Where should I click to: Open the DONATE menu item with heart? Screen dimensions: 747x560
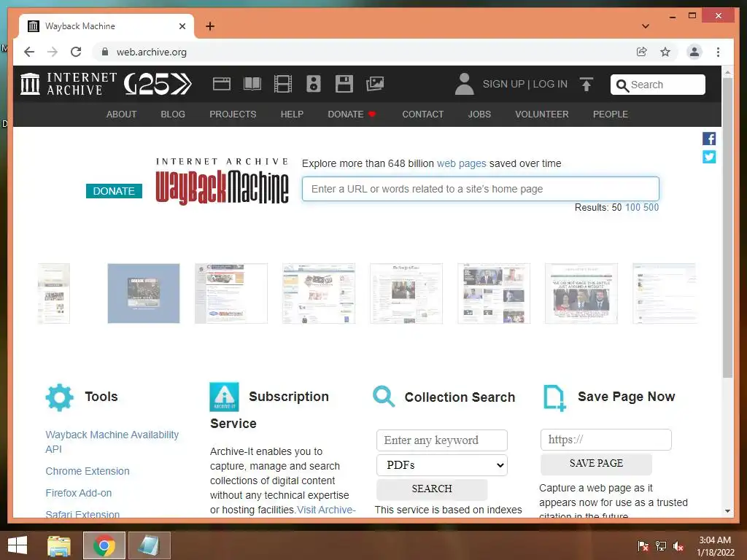coord(352,114)
